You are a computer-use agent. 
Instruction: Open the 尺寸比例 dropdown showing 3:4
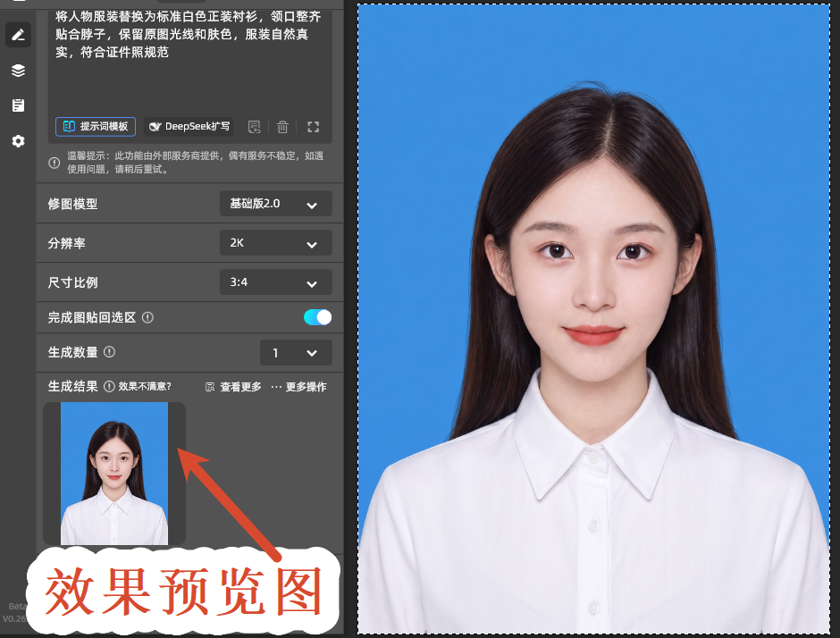(x=276, y=281)
